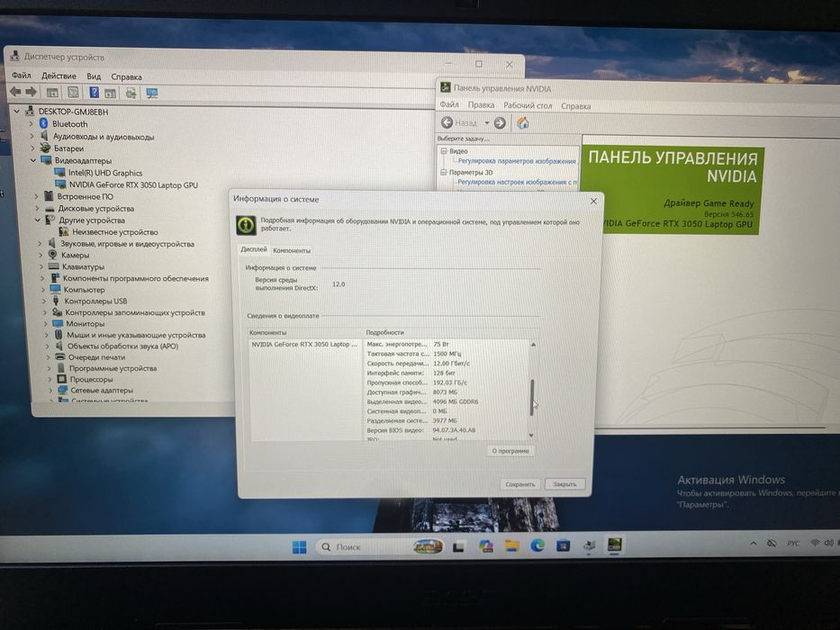The width and height of the screenshot is (840, 630).
Task: Collapse the Видео tree node in NVIDIA panel
Action: pos(444,151)
